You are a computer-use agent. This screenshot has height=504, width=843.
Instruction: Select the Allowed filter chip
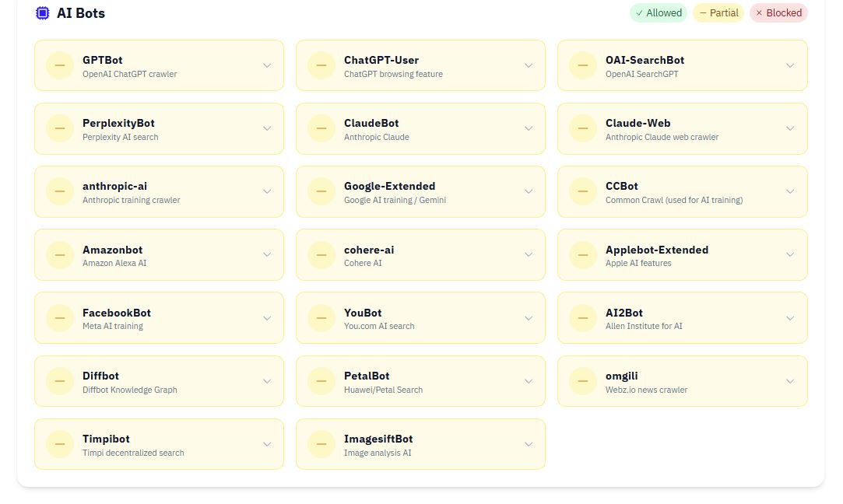658,12
